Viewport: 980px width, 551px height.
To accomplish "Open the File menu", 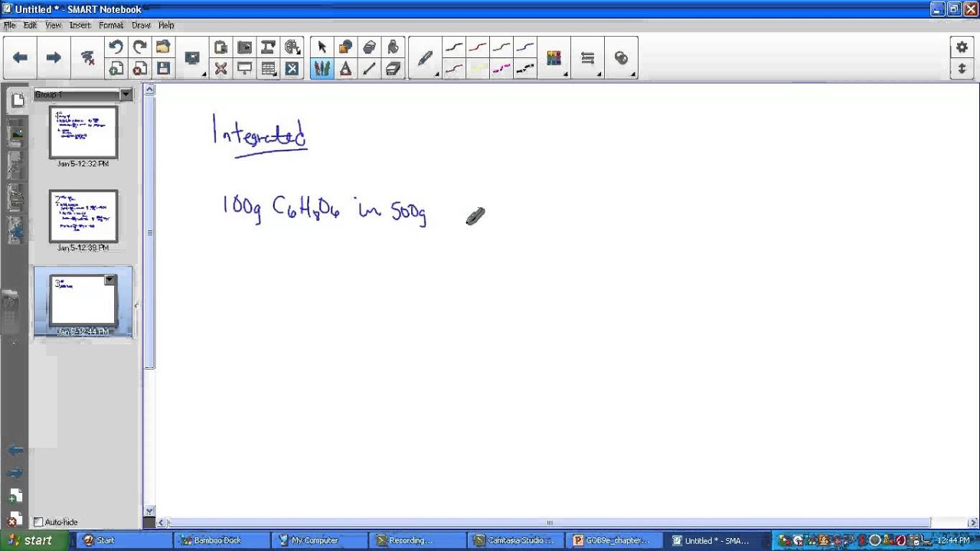I will pyautogui.click(x=10, y=25).
